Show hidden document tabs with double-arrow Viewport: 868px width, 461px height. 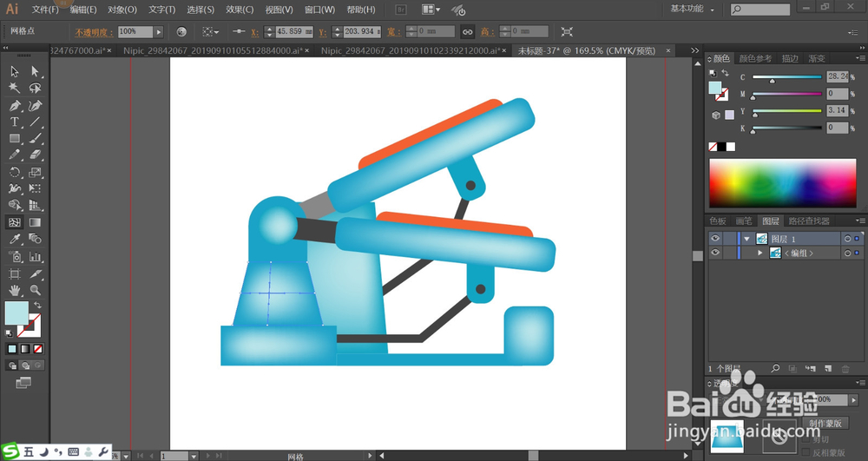pyautogui.click(x=694, y=50)
